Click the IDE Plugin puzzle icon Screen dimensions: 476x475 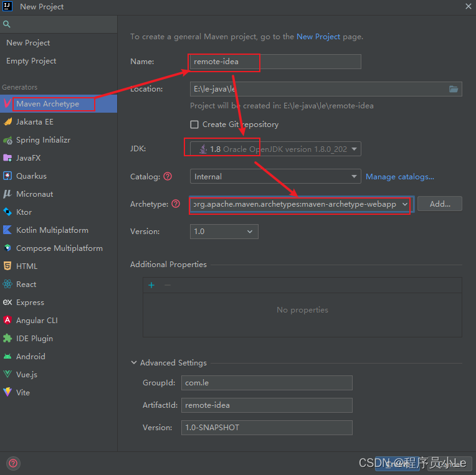7,339
